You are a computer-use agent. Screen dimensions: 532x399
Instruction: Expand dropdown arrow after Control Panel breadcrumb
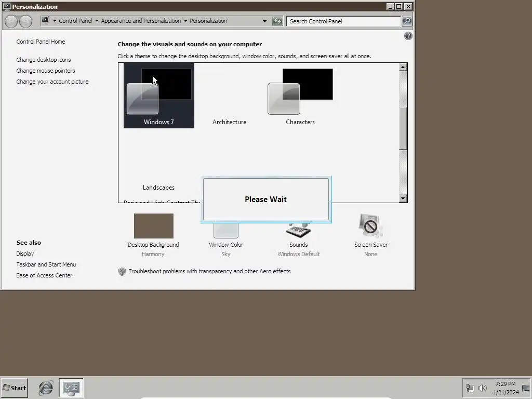(x=97, y=21)
